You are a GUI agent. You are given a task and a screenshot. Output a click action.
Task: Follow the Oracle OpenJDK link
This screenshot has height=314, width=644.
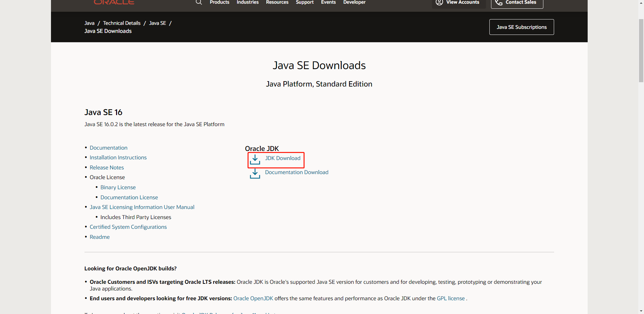point(253,298)
